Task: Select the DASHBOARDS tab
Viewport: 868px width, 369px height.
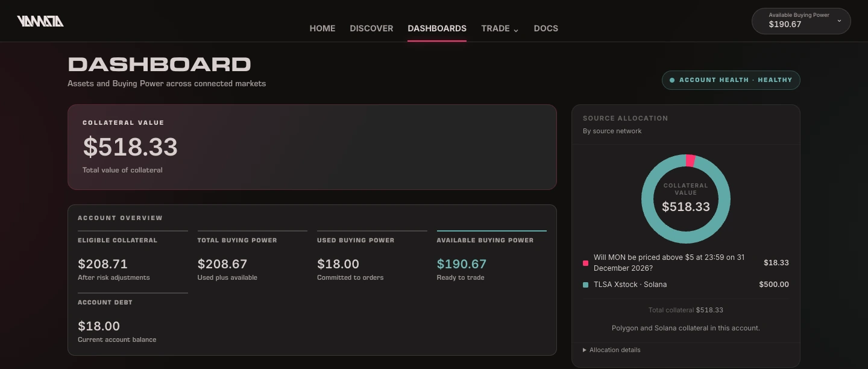Action: (x=437, y=28)
